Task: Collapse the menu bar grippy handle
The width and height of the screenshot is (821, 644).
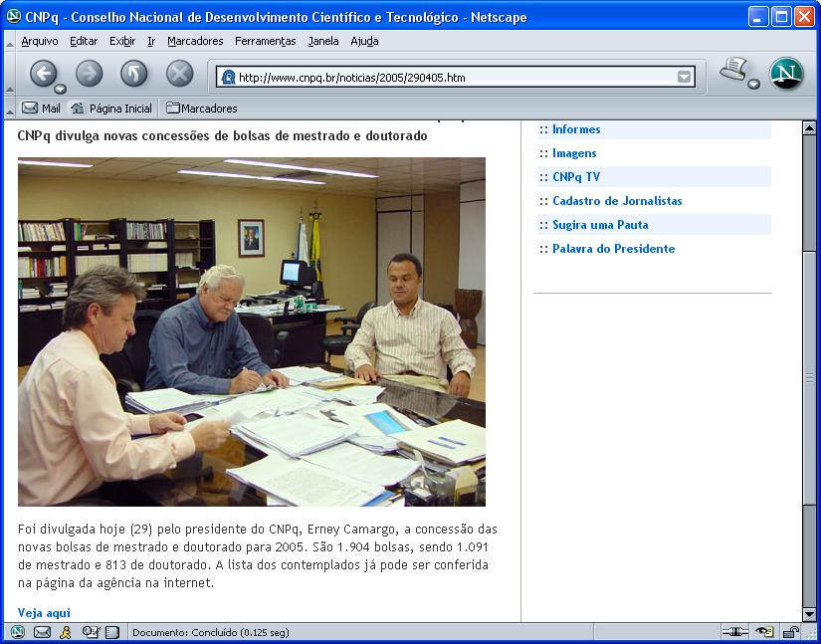Action: point(10,41)
